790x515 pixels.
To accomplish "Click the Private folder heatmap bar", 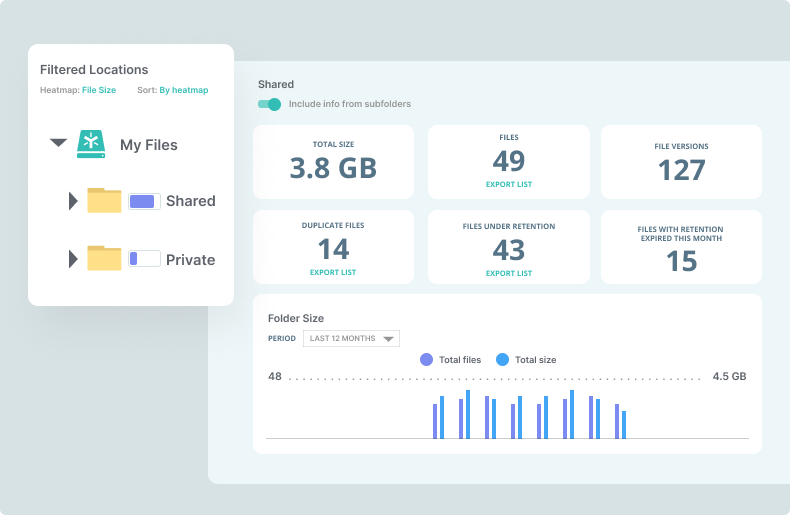I will coord(145,259).
